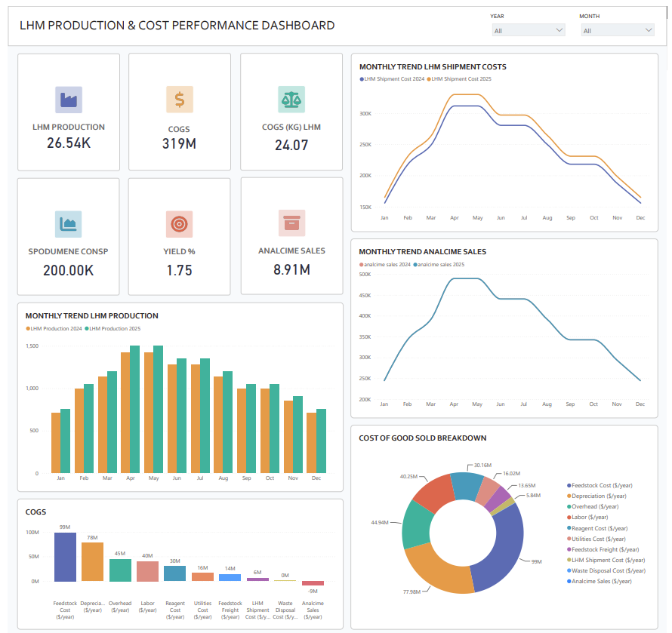Select the 78M Depreciation bar in COGS chart
The width and height of the screenshot is (672, 633).
coord(93,562)
